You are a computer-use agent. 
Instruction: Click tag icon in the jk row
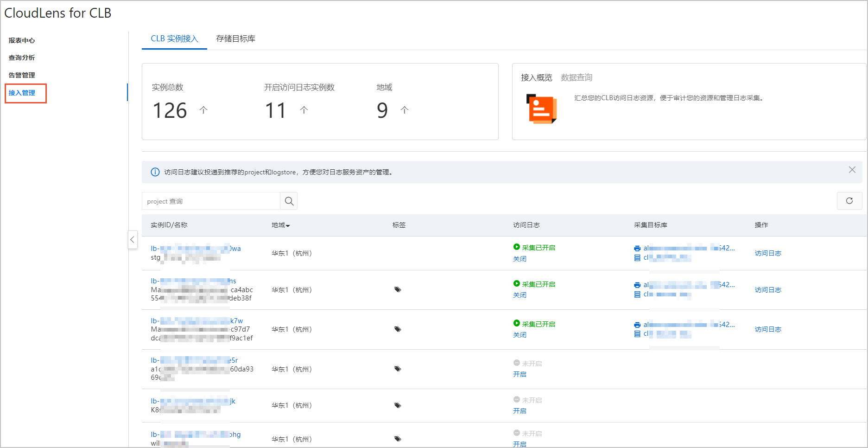(x=398, y=405)
